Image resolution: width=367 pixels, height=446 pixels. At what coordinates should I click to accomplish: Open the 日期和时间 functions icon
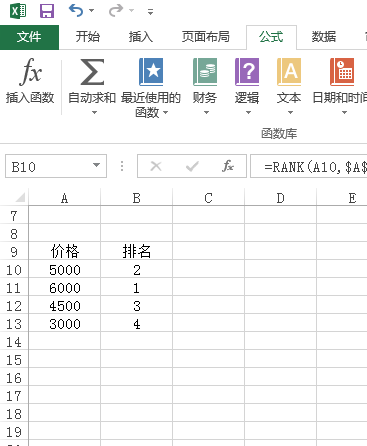tap(342, 72)
